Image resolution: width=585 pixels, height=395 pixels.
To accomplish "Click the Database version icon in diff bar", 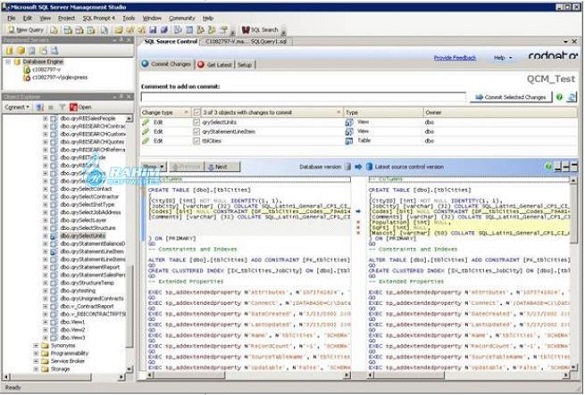I will tap(348, 167).
